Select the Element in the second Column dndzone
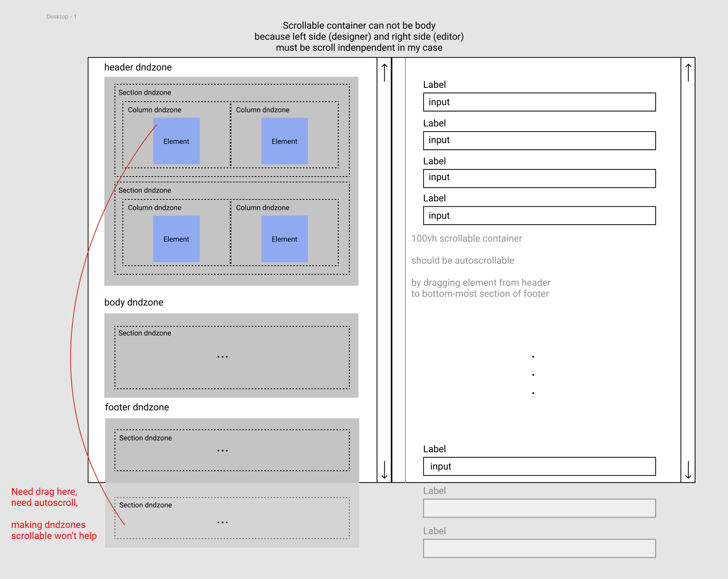 tap(284, 141)
